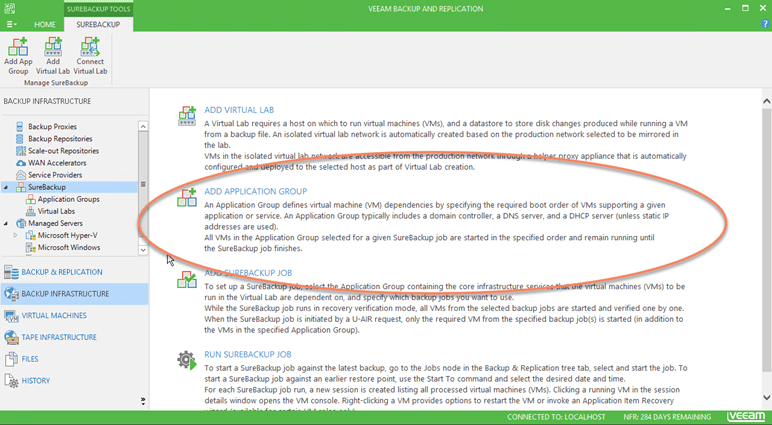
Task: Select WAN Accelerators node
Action: coord(57,163)
